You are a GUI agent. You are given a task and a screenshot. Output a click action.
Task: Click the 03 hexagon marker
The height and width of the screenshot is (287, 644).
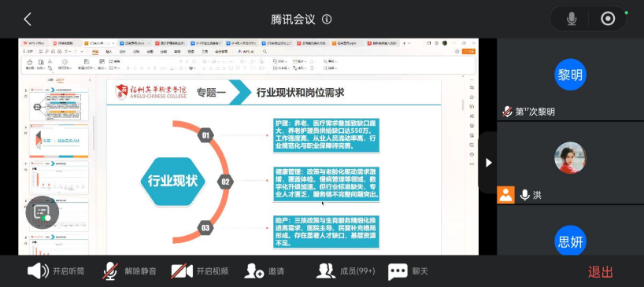[x=205, y=227]
